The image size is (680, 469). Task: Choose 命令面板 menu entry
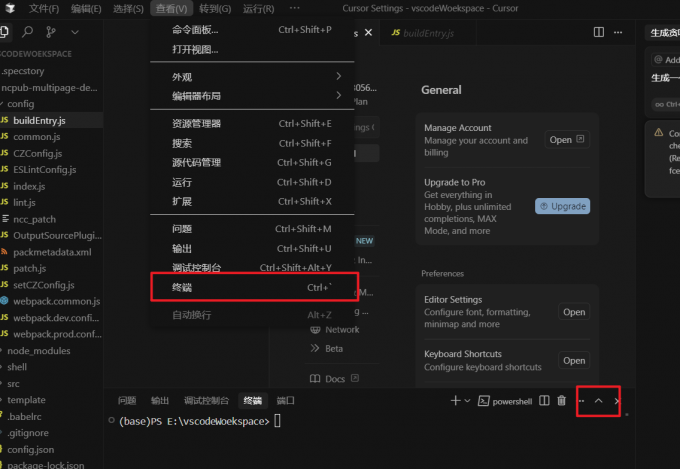(x=250, y=29)
